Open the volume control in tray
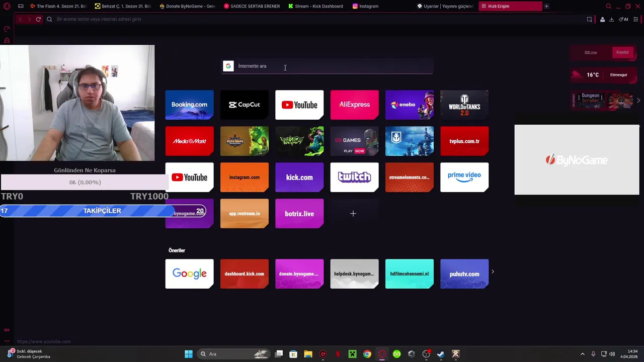644x362 pixels. point(612,354)
